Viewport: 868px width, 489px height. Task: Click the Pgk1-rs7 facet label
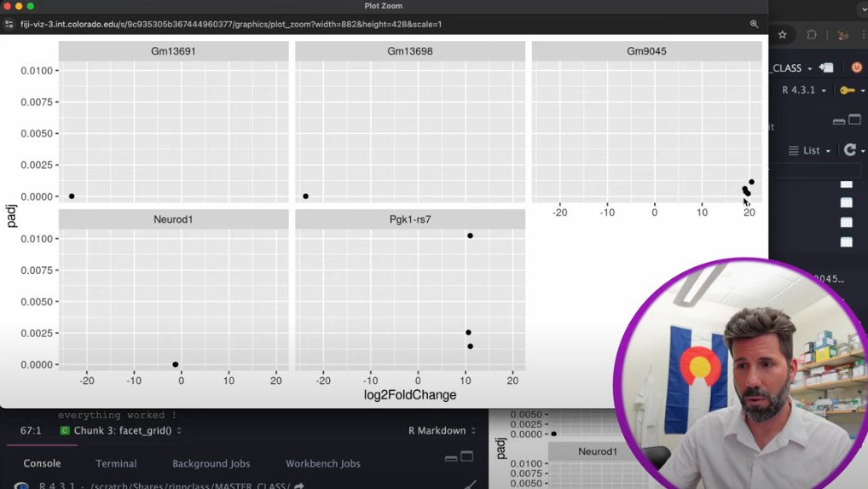[x=410, y=219]
